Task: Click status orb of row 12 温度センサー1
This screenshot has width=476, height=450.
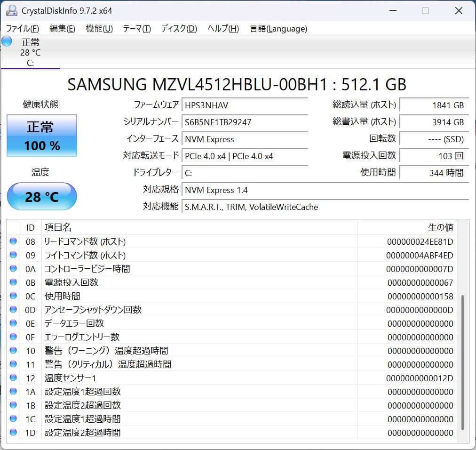Action: pyautogui.click(x=13, y=378)
